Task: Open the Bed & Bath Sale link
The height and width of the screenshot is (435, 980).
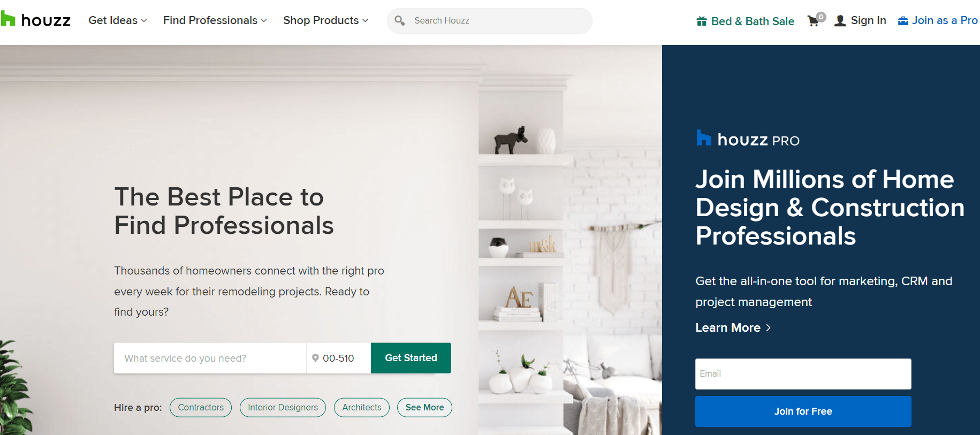Action: click(x=753, y=21)
